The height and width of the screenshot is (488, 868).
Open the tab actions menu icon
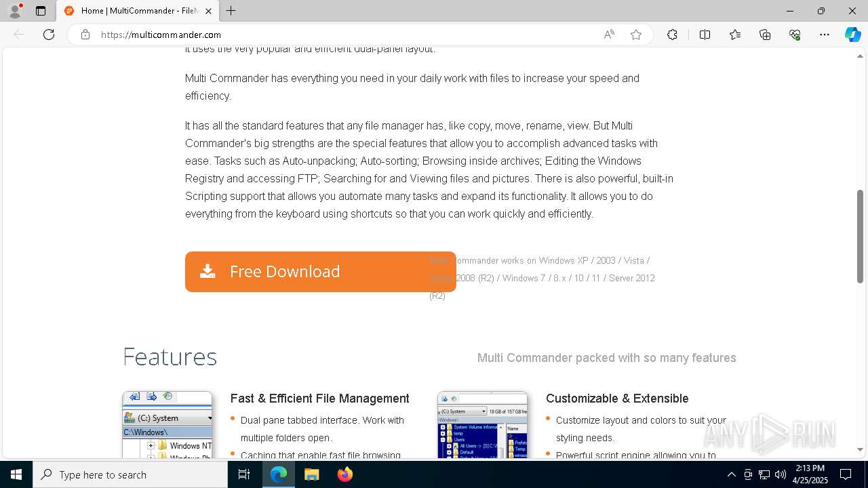[41, 11]
